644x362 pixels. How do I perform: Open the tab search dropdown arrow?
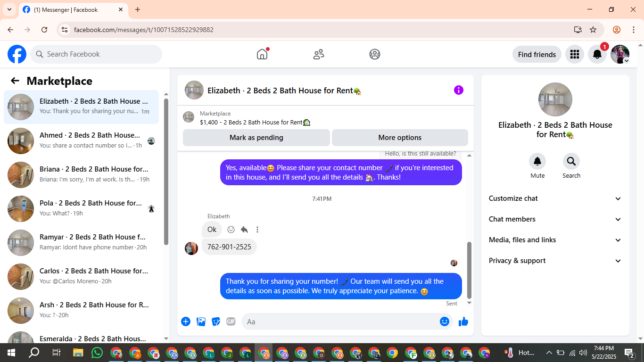(9, 9)
